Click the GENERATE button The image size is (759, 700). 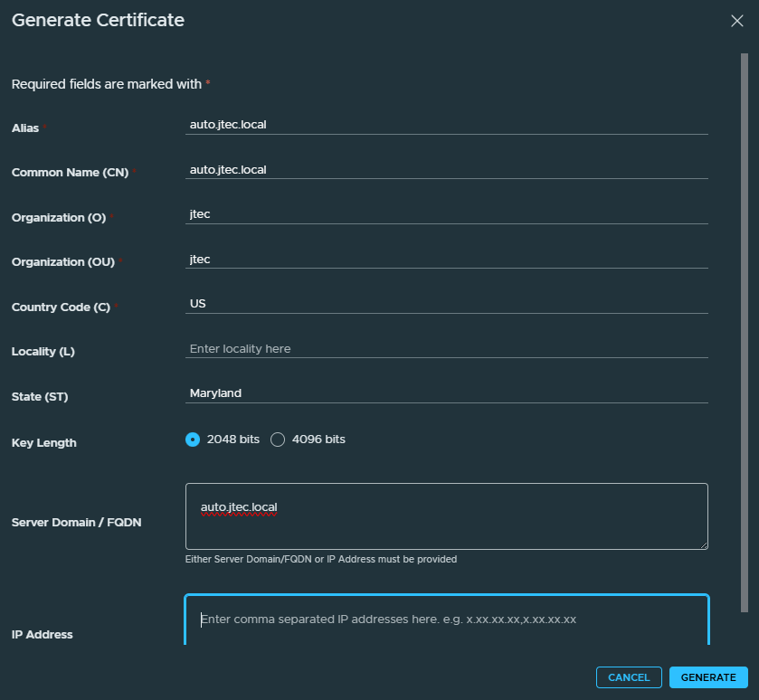[x=708, y=677]
